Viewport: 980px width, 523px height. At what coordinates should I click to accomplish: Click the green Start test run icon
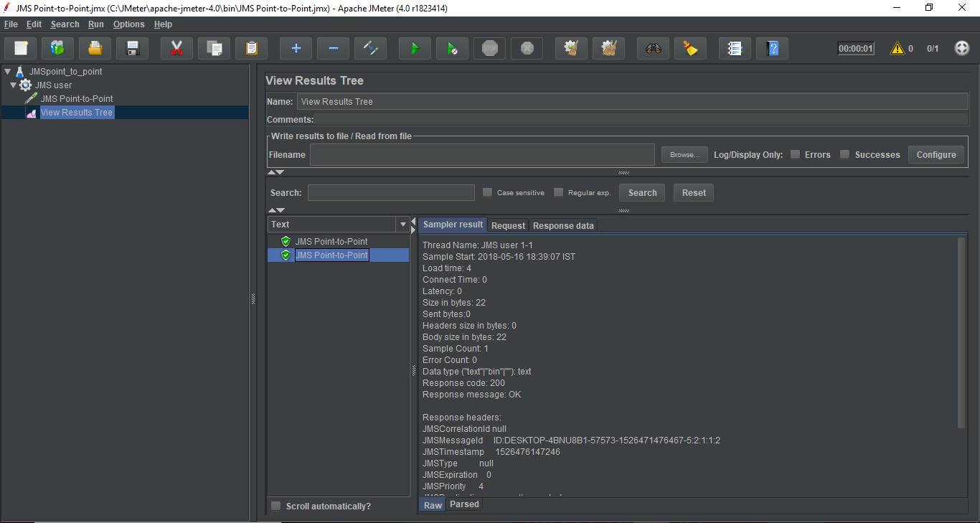[415, 49]
